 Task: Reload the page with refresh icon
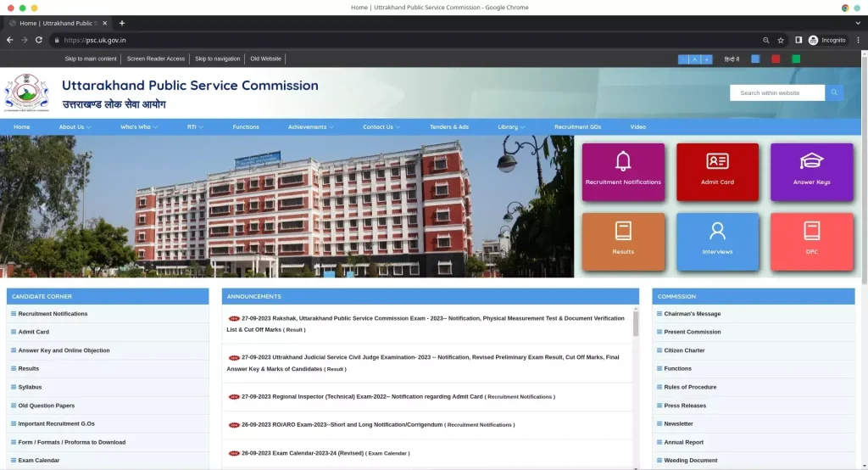[39, 40]
